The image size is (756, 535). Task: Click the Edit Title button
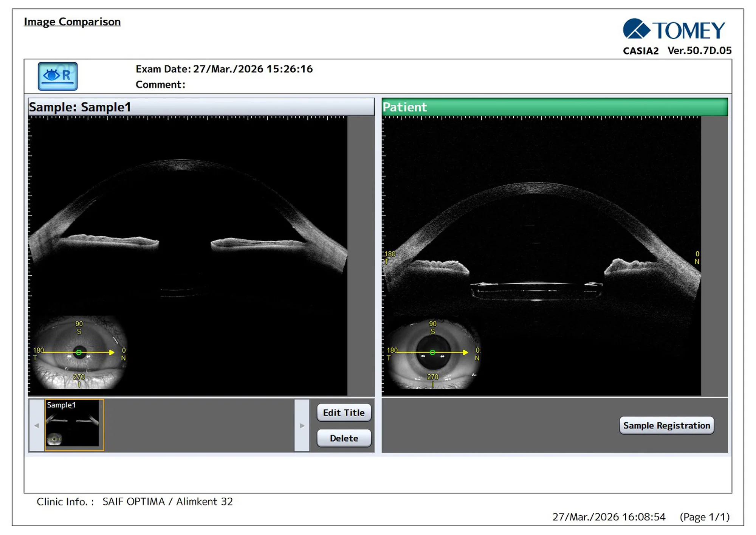pos(344,412)
